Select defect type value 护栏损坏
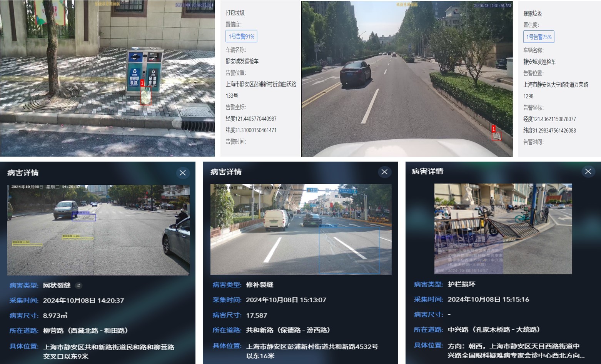The image size is (601, 364). point(461,284)
